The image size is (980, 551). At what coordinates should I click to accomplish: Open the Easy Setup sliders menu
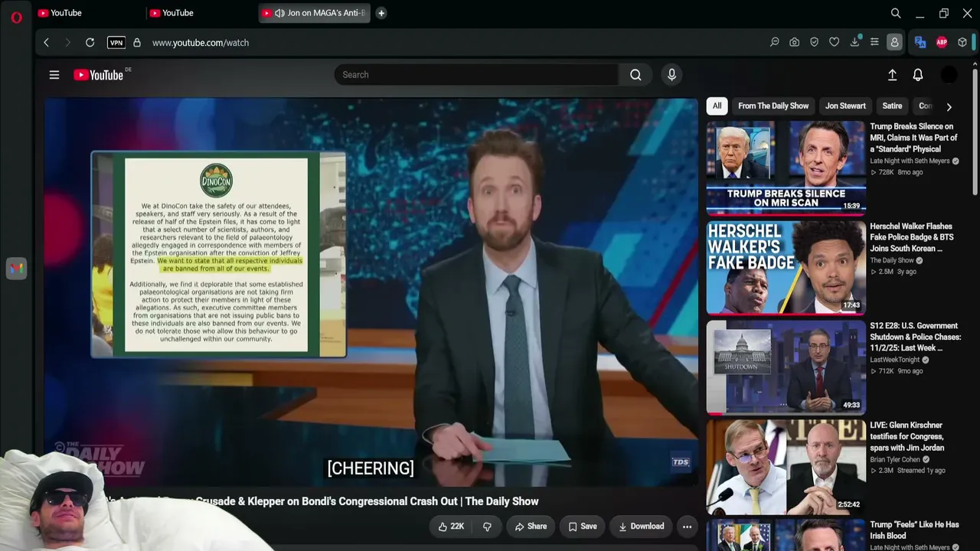874,42
